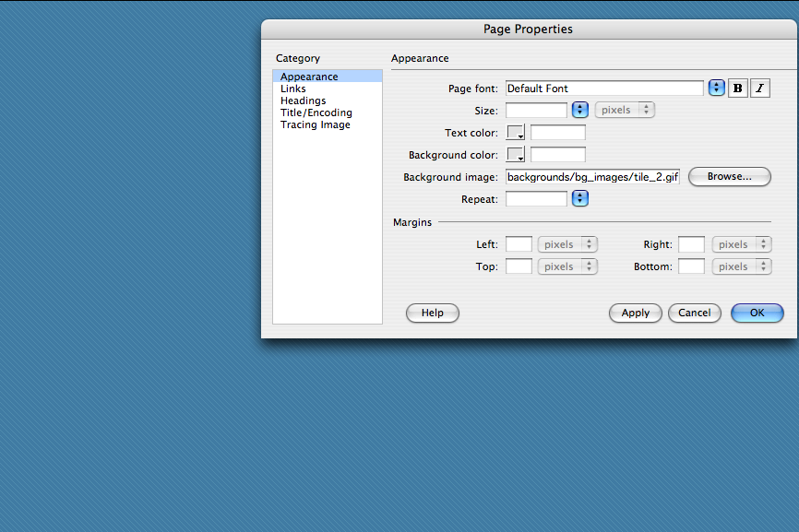Image resolution: width=799 pixels, height=532 pixels.
Task: Expand the Repeat dropdown arrow
Action: pyautogui.click(x=580, y=198)
